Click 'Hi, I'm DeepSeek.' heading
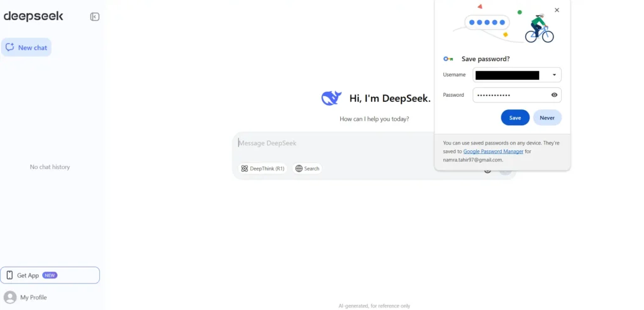Screen dimensions: 644x310 [390, 99]
